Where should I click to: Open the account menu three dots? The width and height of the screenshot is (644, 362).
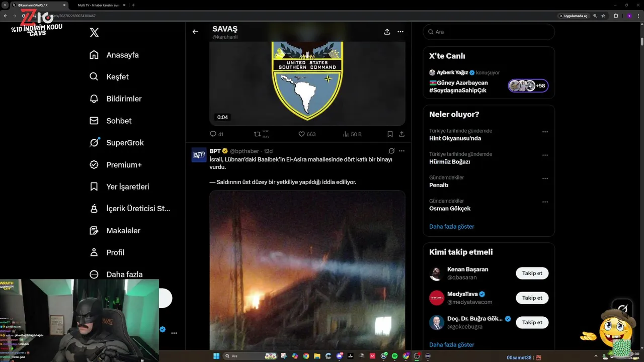(x=174, y=333)
